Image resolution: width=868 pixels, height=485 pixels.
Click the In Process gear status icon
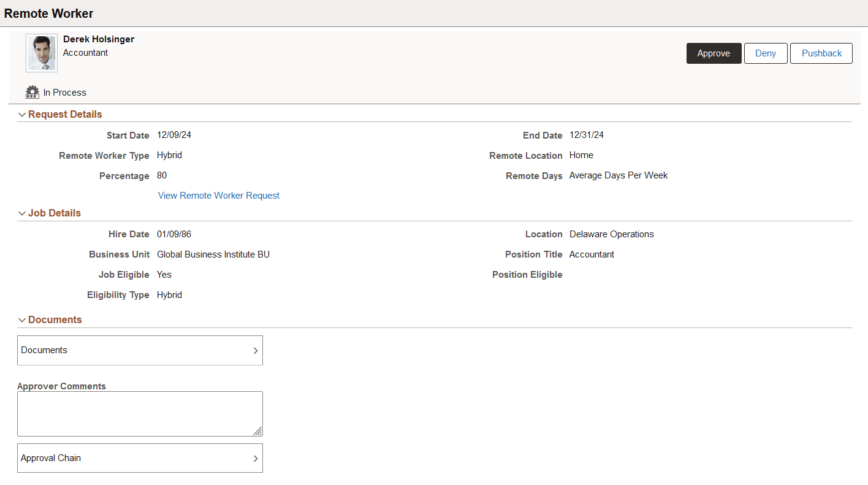click(x=32, y=92)
